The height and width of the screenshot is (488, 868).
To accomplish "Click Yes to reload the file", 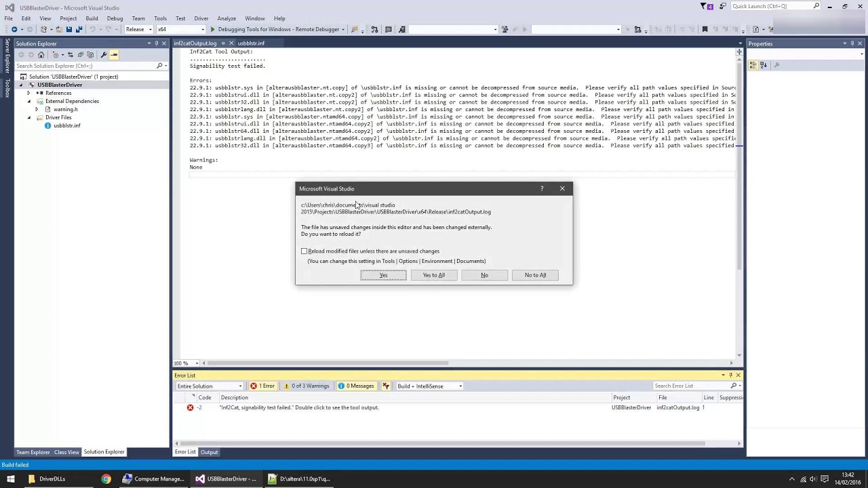I will [x=383, y=275].
